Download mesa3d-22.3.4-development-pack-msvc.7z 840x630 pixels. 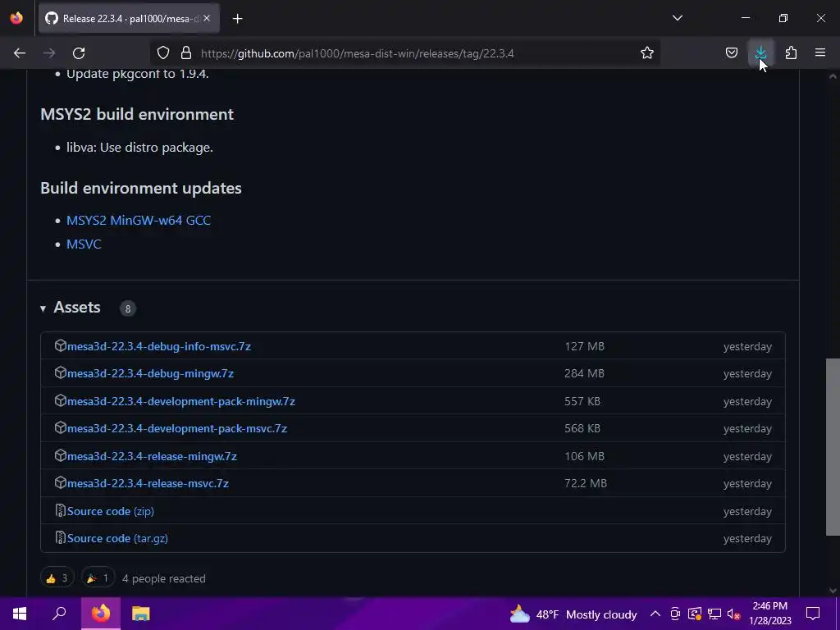[x=177, y=428]
